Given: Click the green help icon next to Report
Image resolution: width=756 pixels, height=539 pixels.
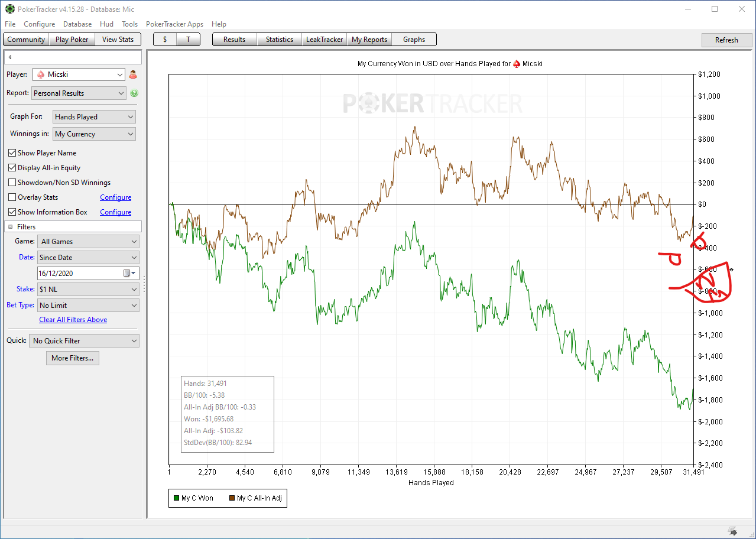Looking at the screenshot, I should [x=134, y=93].
